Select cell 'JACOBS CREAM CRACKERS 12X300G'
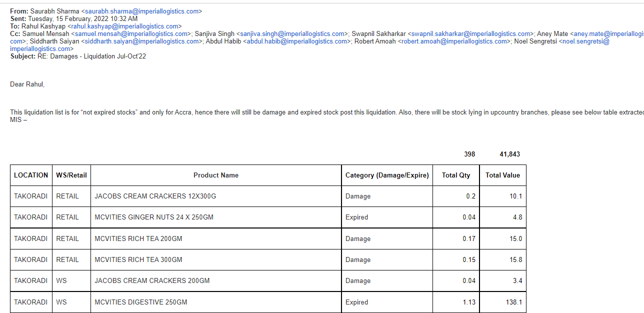 tap(216, 196)
